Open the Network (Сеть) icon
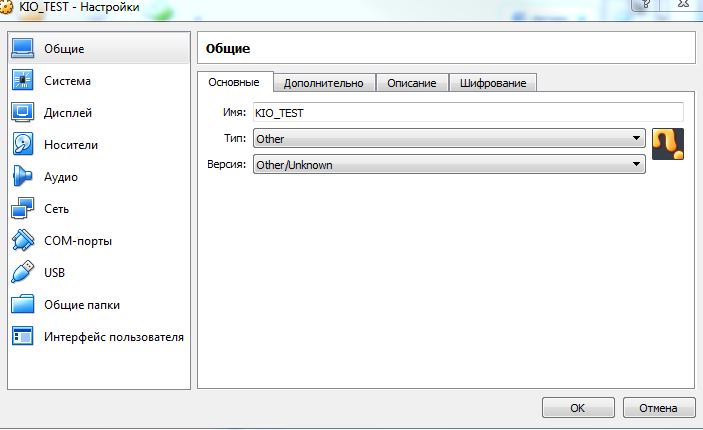This screenshot has height=430, width=703. click(x=23, y=209)
